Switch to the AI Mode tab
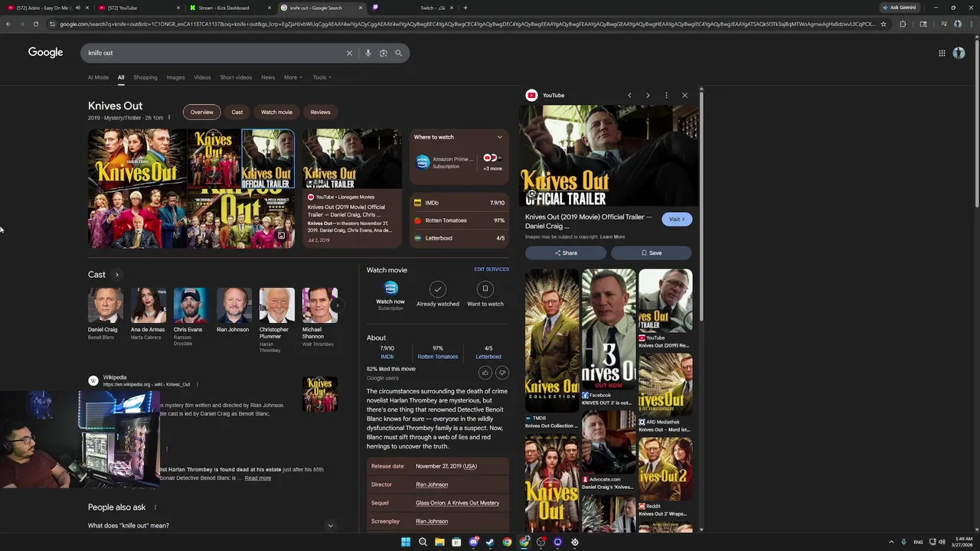The width and height of the screenshot is (980, 551). (x=98, y=77)
